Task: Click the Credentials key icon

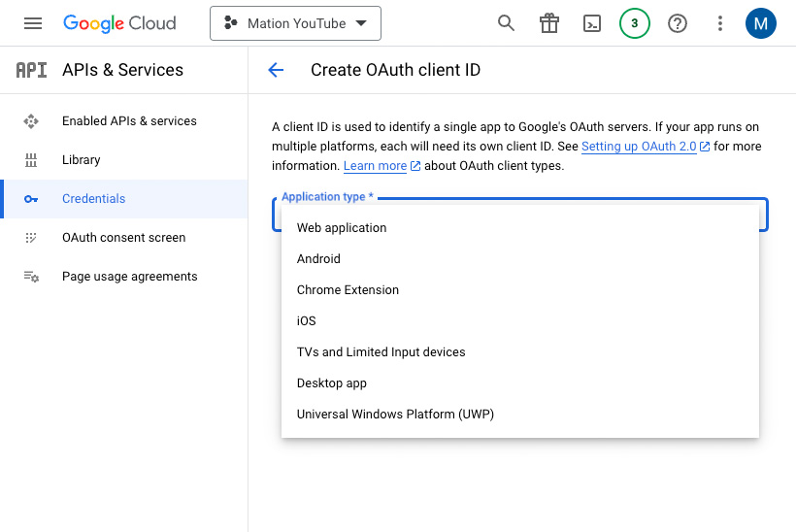Action: (31, 199)
